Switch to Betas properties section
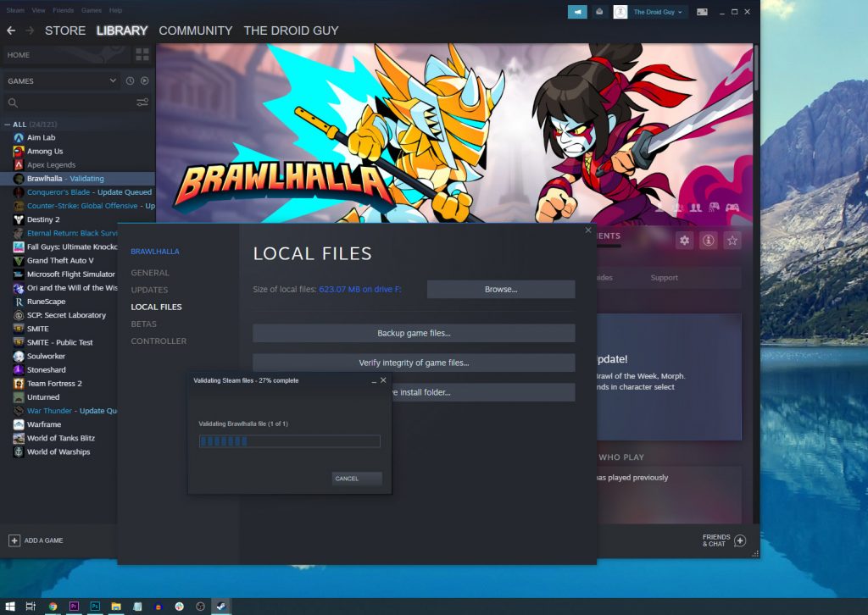This screenshot has width=868, height=615. click(144, 324)
